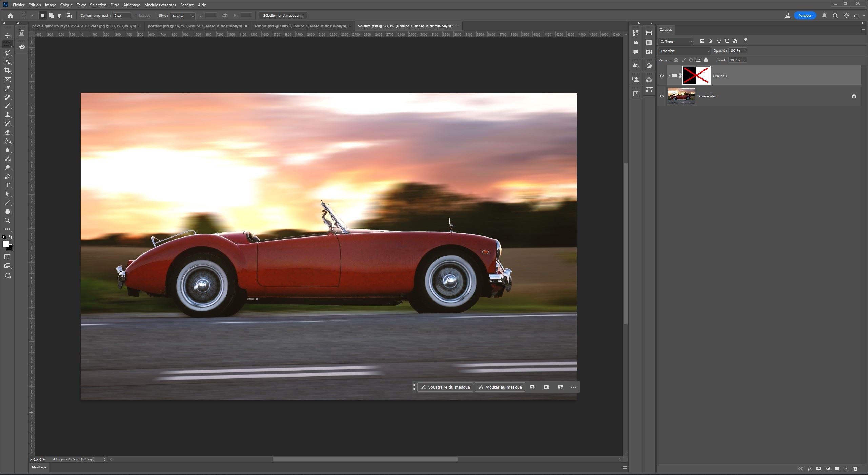Open more options in contextual task bar

click(x=573, y=387)
